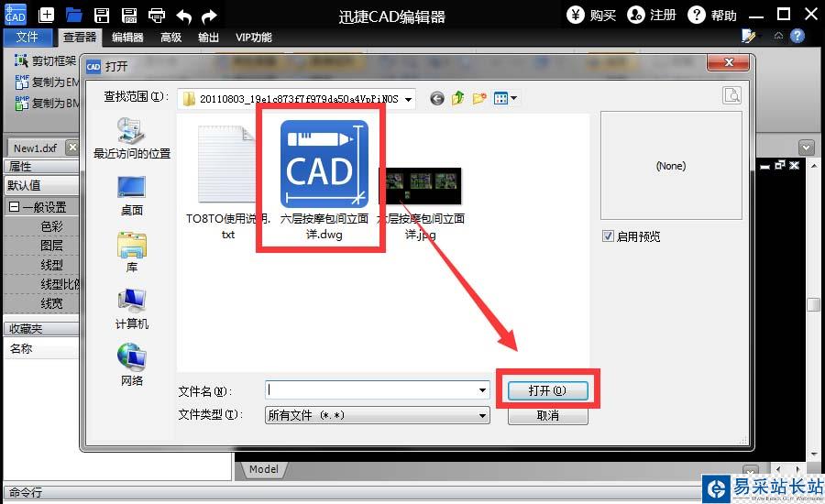Click the blue open folder icon
This screenshot has width=825, height=504.
73,16
